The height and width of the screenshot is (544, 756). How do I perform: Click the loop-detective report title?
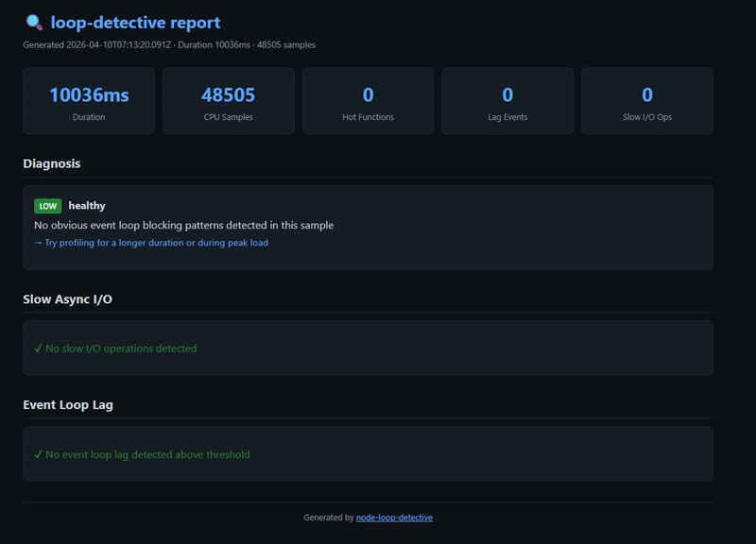click(135, 23)
